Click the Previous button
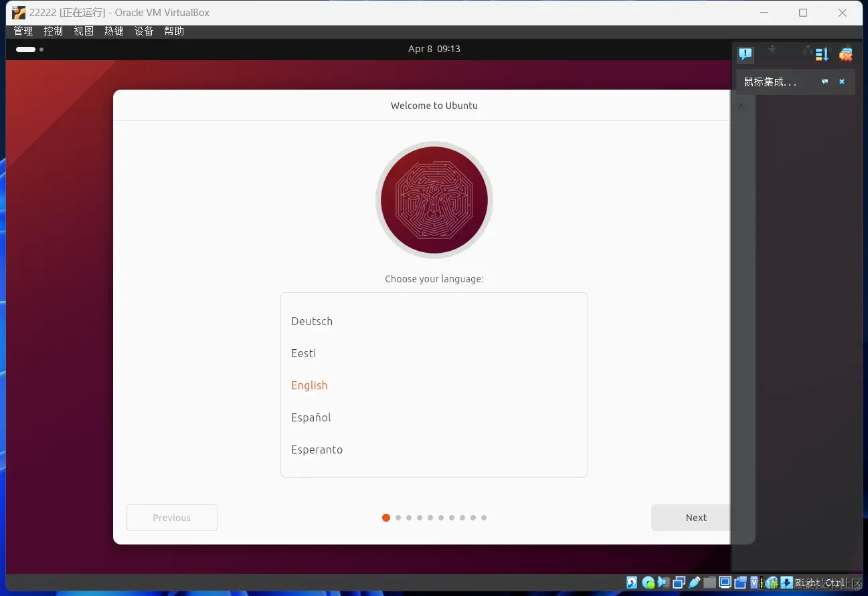The height and width of the screenshot is (596, 868). click(x=172, y=518)
